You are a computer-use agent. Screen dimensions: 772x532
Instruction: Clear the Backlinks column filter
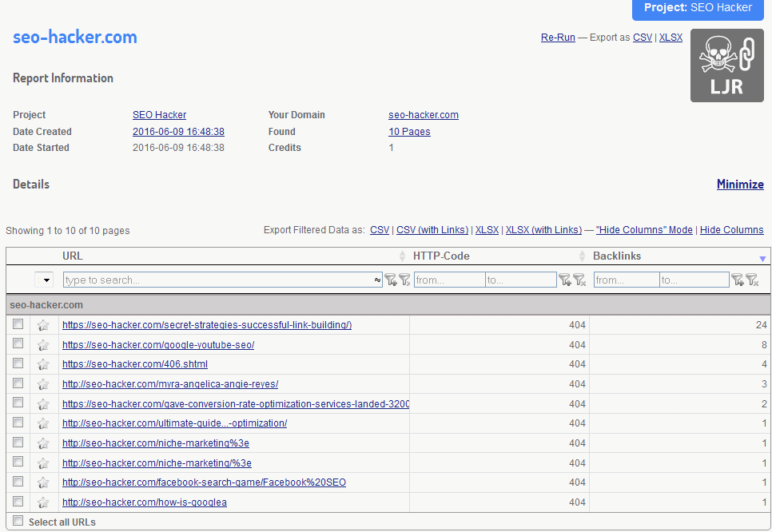pos(751,280)
